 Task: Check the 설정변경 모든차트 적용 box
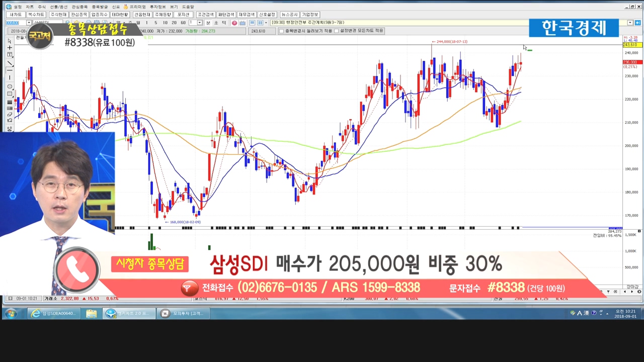point(336,31)
